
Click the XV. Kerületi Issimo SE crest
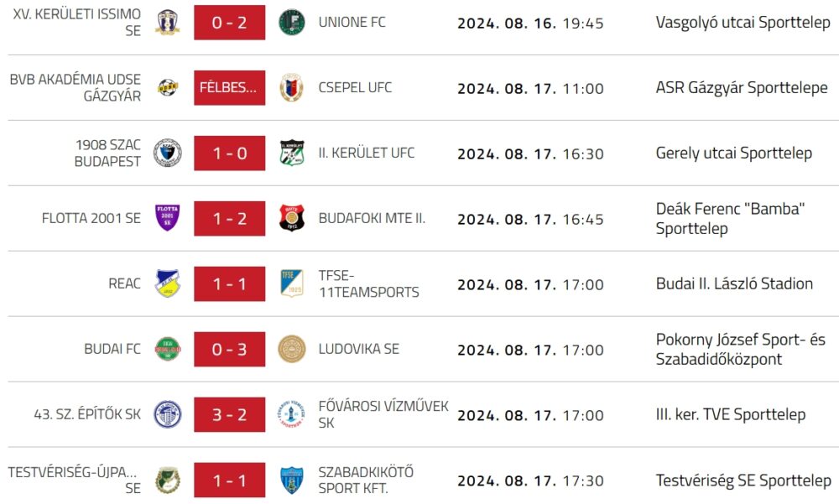(168, 23)
